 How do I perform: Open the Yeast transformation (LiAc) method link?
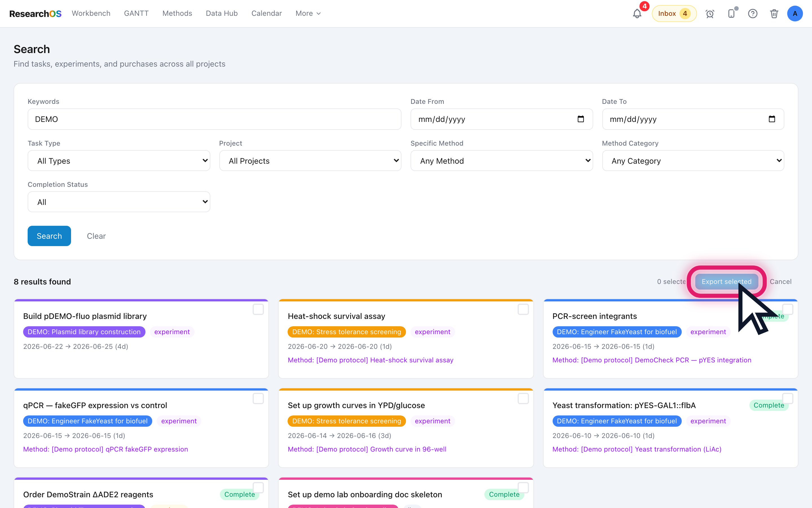click(637, 449)
